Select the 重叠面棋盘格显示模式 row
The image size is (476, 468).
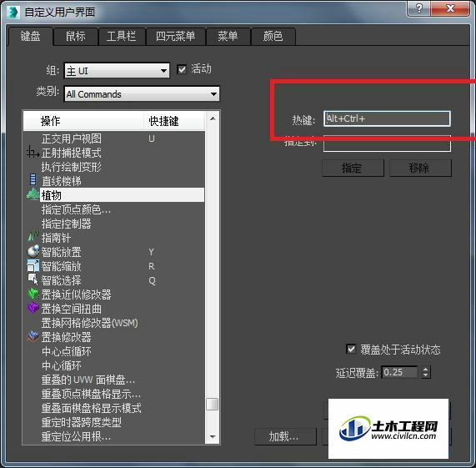click(x=114, y=408)
